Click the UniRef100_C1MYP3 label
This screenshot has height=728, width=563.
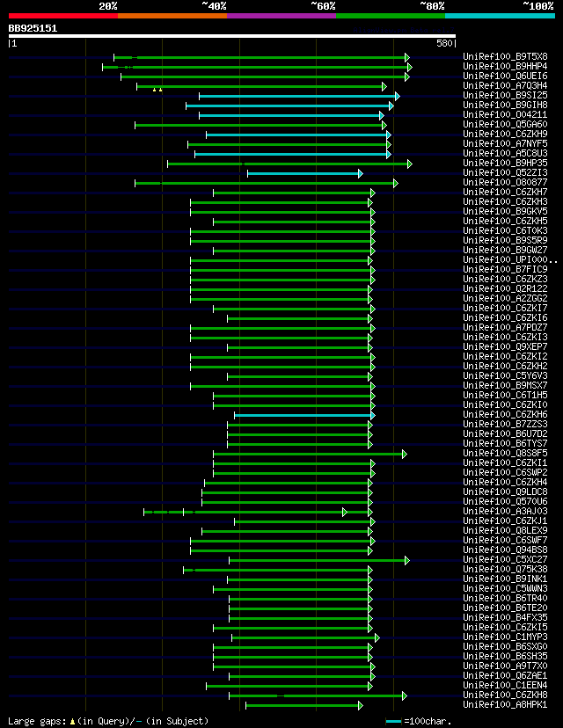coord(505,637)
